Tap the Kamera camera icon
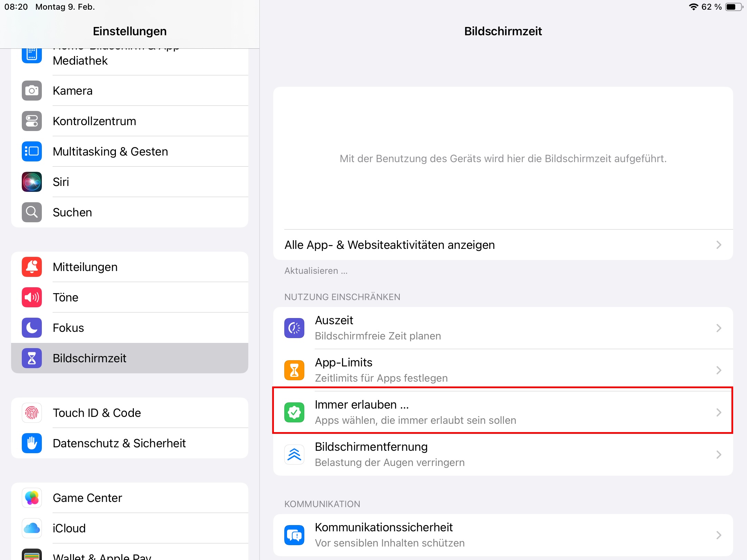This screenshot has height=560, width=747. (x=32, y=91)
